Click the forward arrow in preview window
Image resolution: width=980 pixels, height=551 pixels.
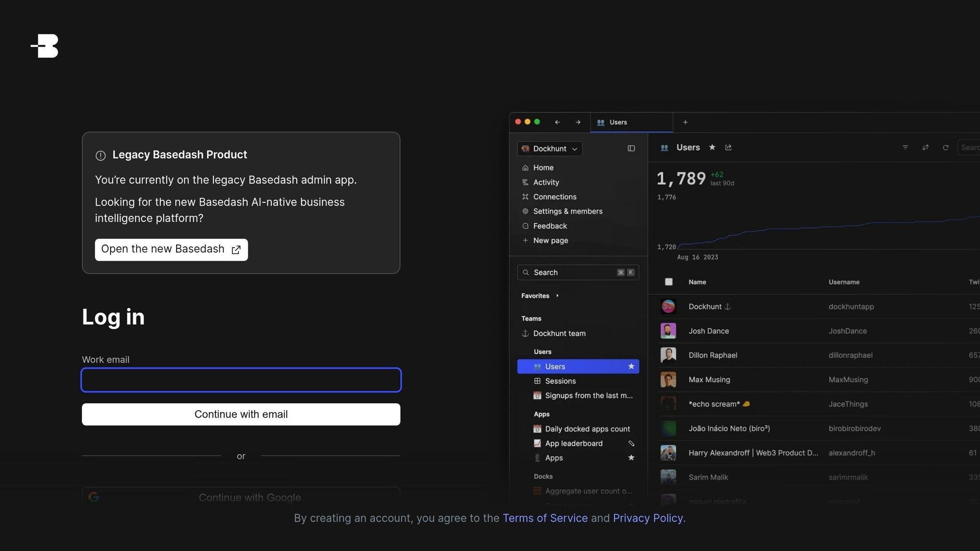click(578, 122)
